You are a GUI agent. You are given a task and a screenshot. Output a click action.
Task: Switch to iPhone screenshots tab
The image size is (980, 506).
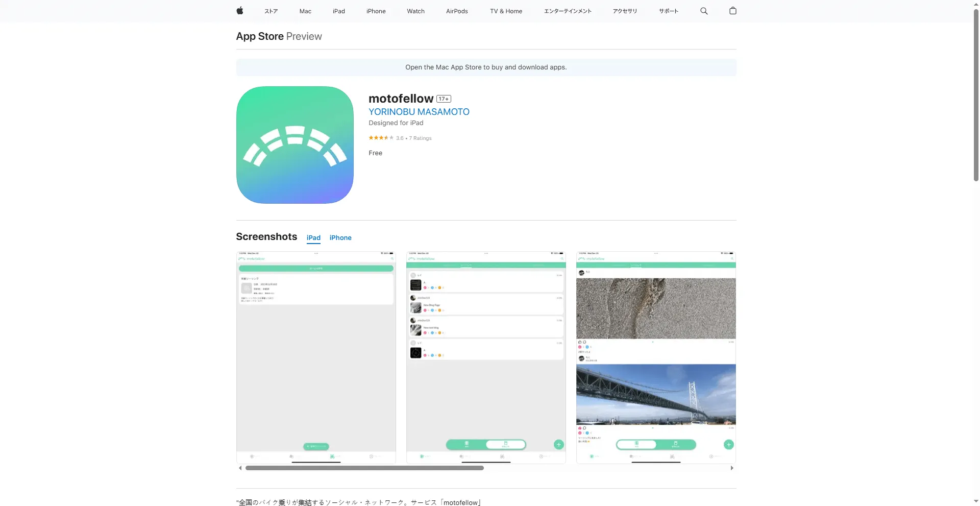point(340,238)
